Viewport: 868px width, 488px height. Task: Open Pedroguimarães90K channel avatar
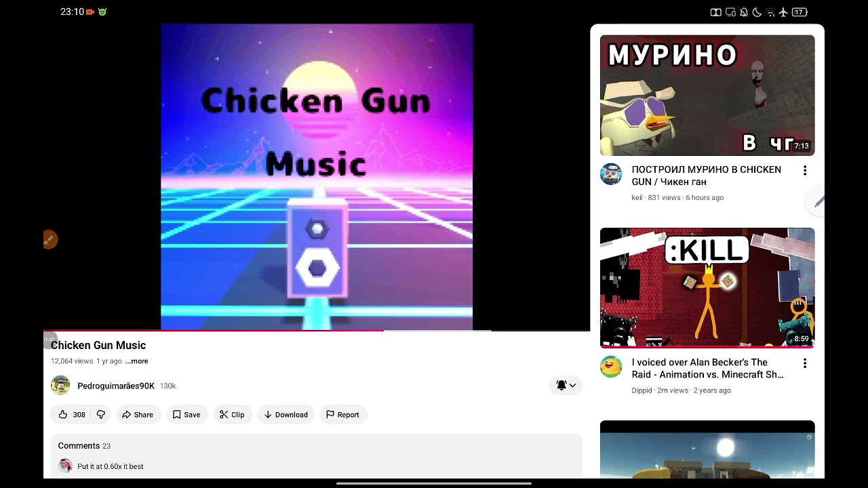click(60, 386)
